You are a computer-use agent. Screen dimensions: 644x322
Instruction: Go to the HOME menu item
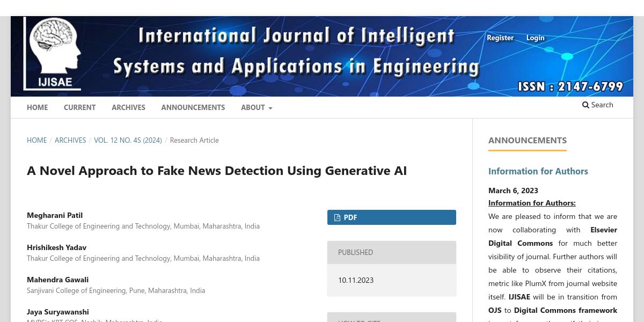point(37,107)
